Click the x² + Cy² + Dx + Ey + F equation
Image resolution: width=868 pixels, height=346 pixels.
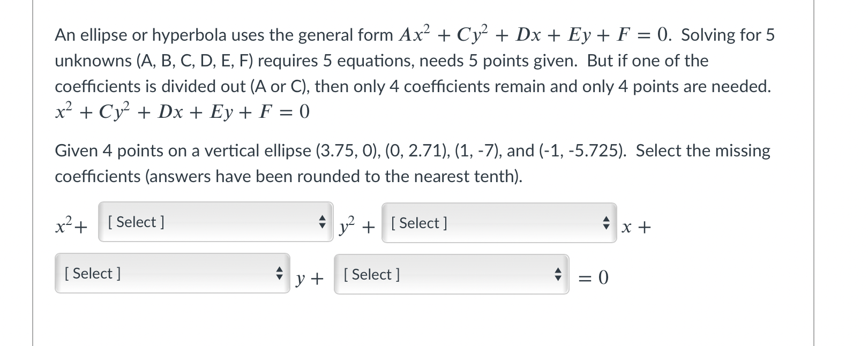pos(181,111)
